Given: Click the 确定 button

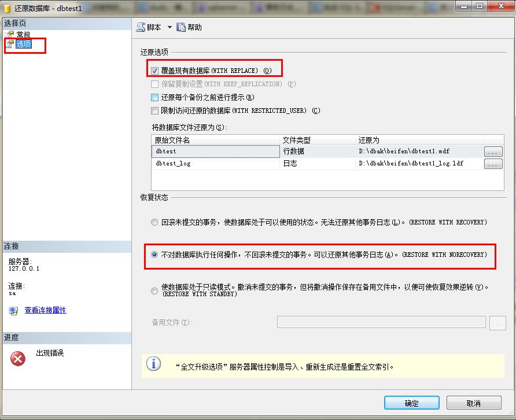Looking at the screenshot, I should (x=412, y=403).
